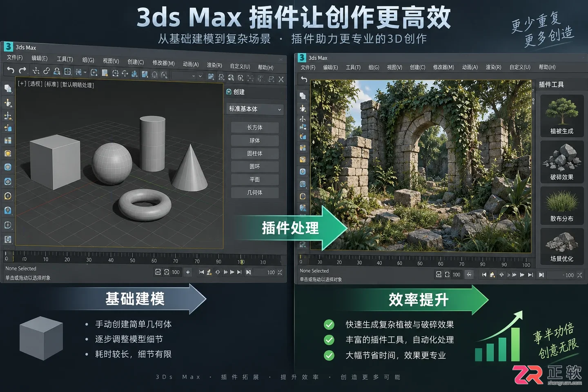Click the crossed-arrows icon at the right window's bottom corner
588x392 pixels.
pyautogui.click(x=579, y=275)
